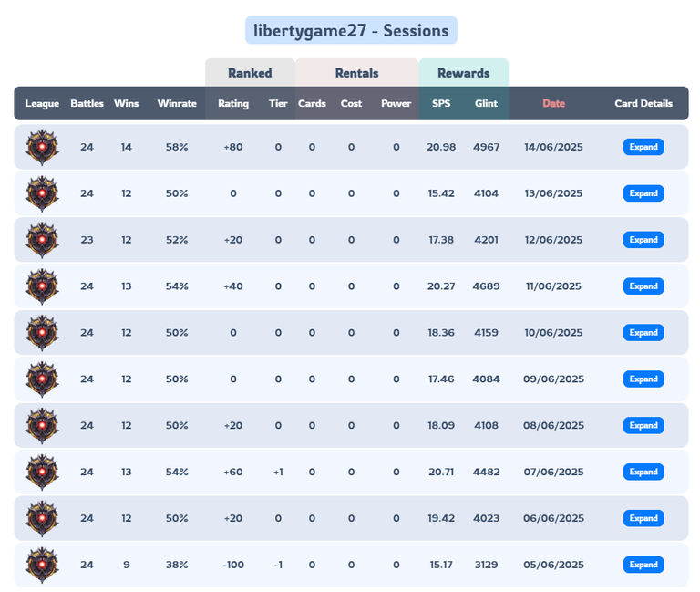This screenshot has width=700, height=592.
Task: Click the +80 rating value
Action: [233, 147]
